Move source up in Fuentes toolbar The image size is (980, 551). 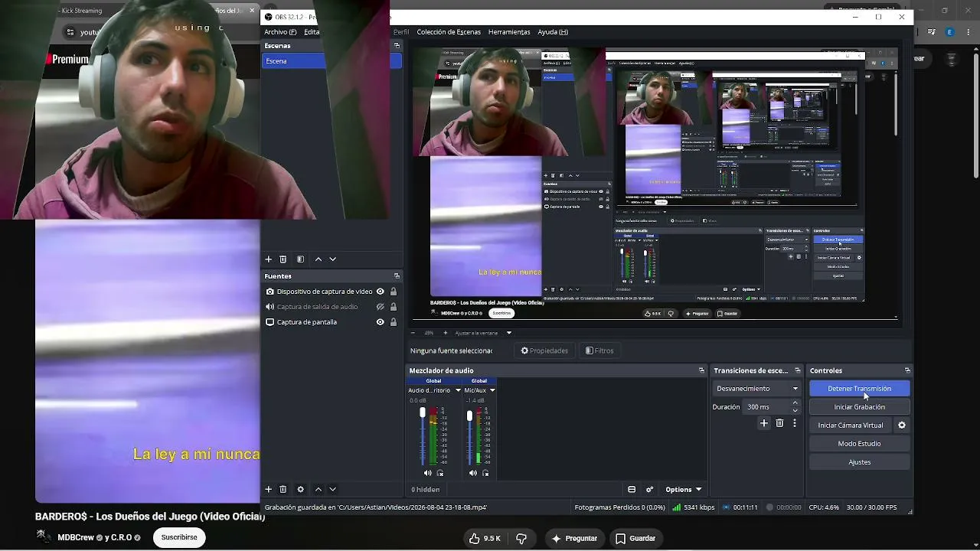(x=318, y=489)
